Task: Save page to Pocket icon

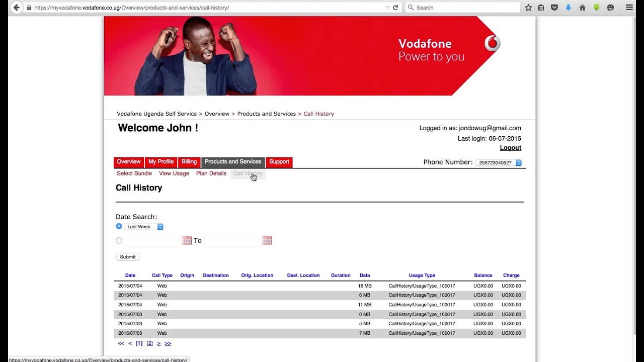Action: [554, 8]
